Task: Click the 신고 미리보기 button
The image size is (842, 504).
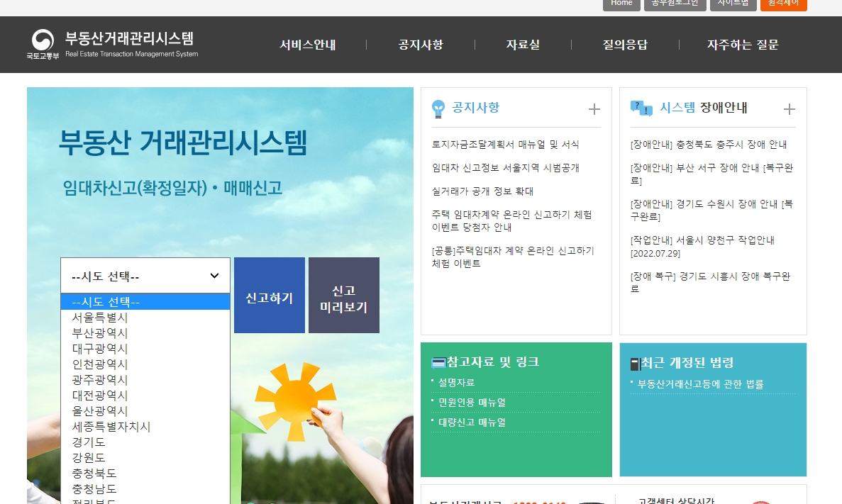Action: point(343,295)
